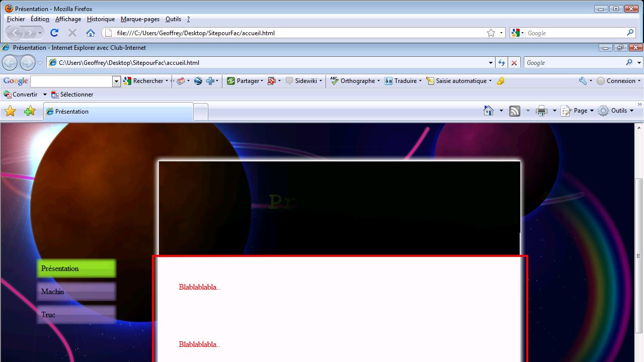This screenshot has width=644, height=362.
Task: Click the Présentation link in page menu
Action: (x=76, y=268)
